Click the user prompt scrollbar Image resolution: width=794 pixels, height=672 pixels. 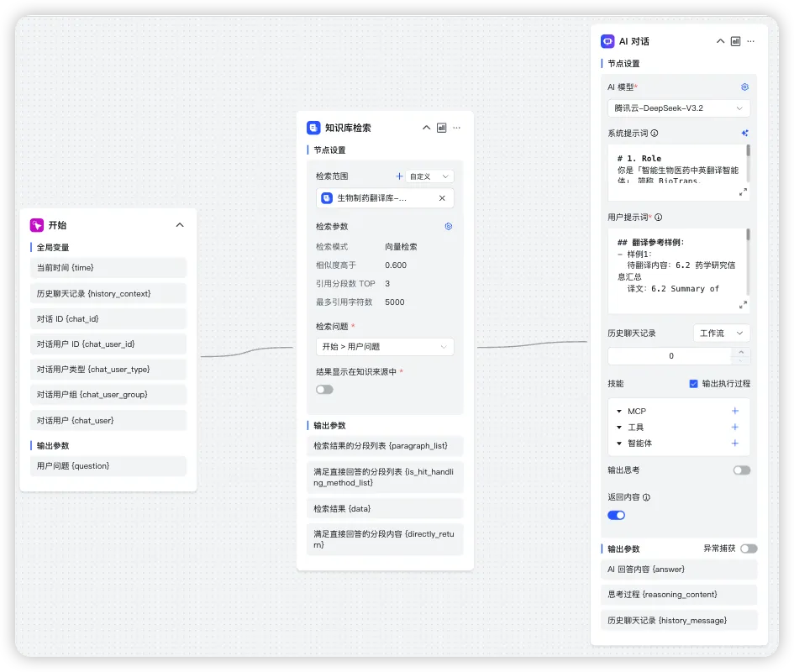(748, 234)
